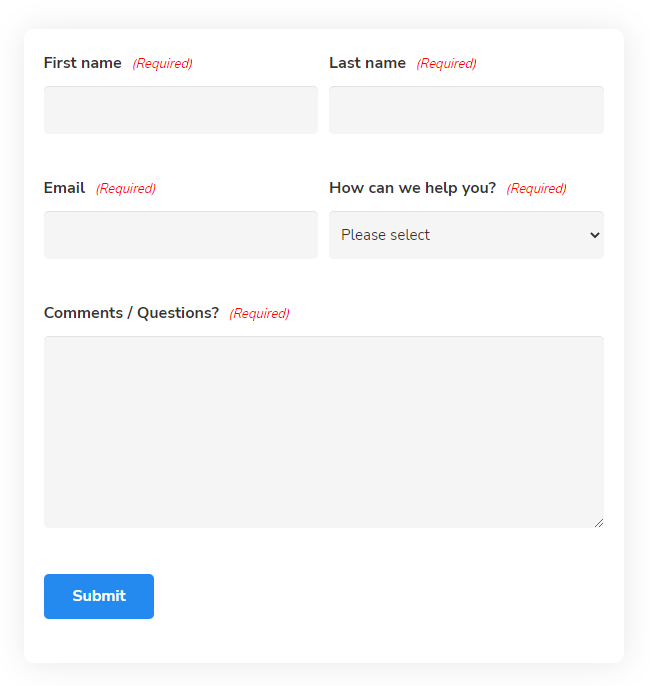
Task: Open the 'How can we help you?' dropdown
Action: (x=466, y=235)
